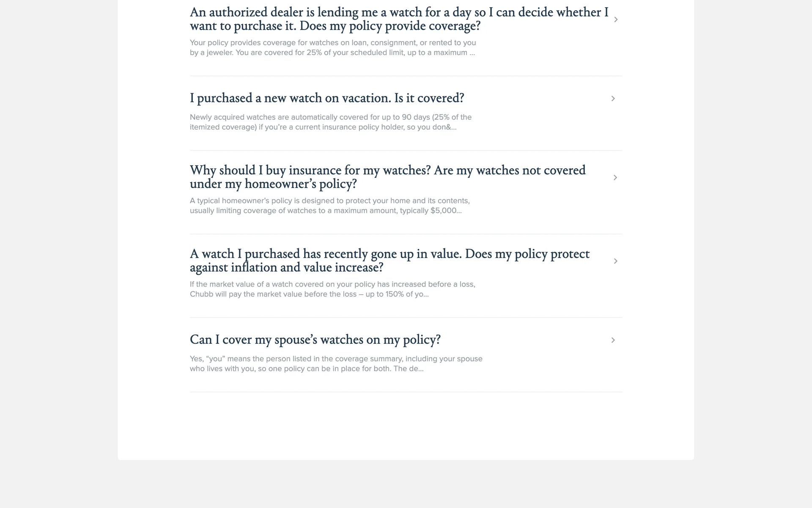Click chevron beside the vacation watch question
Image resolution: width=812 pixels, height=508 pixels.
point(613,99)
